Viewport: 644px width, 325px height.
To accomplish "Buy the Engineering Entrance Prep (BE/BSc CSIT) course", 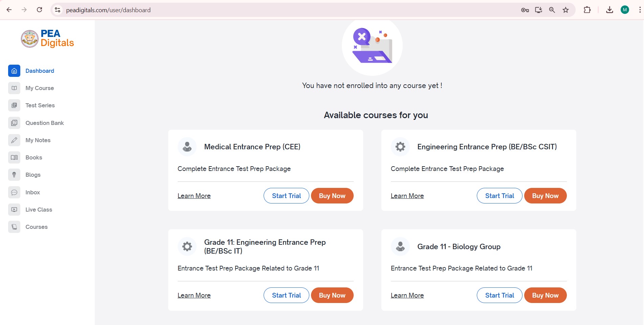I will coord(545,196).
